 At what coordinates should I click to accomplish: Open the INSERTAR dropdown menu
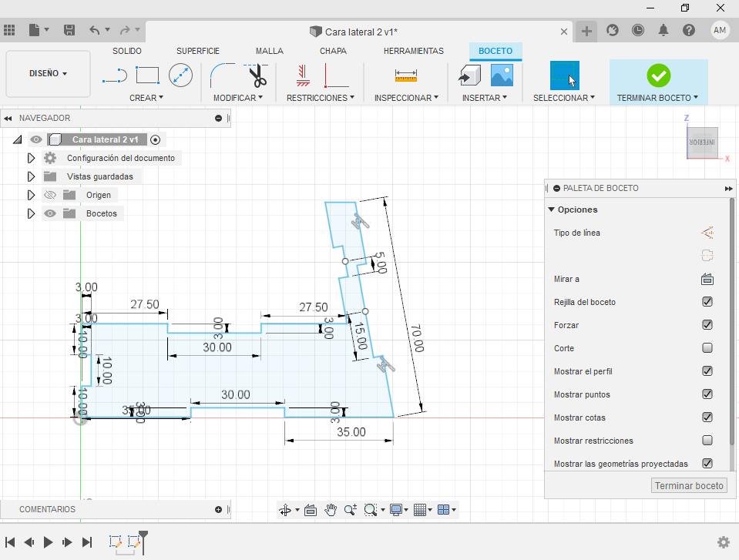(x=485, y=98)
